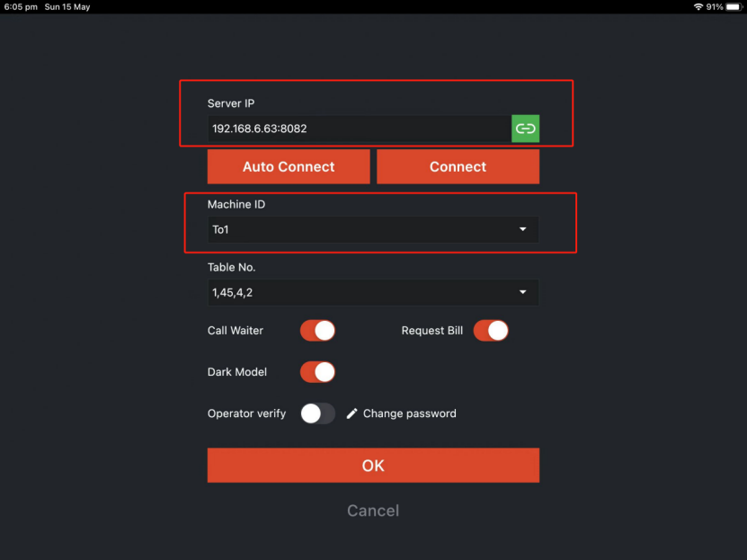Screen dimensions: 747x560
Task: Enable the Operator verify switch
Action: point(317,413)
